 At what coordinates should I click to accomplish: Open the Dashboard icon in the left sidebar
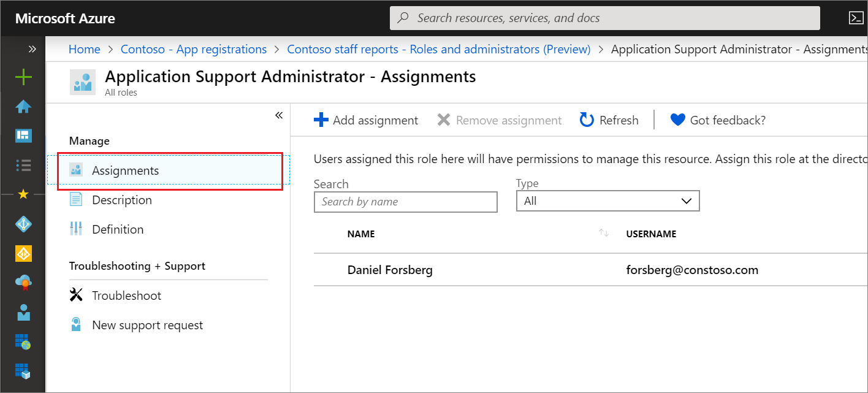[23, 135]
